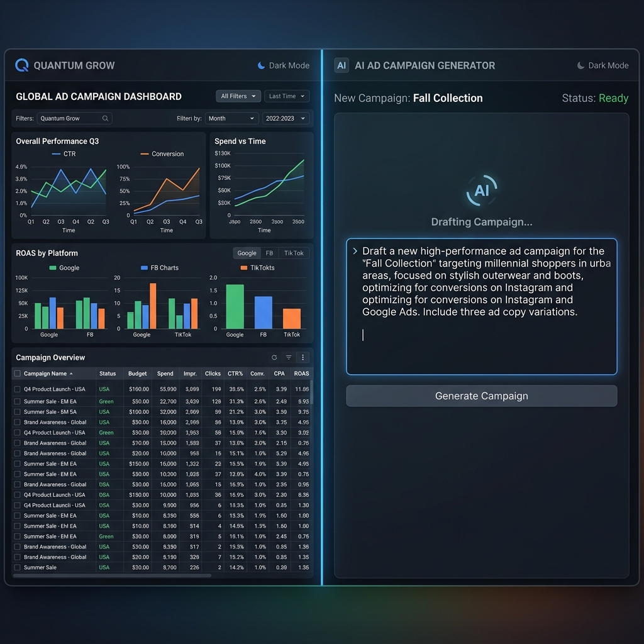
Task: Toggle Dark Mode in Quantum Grow panel
Action: [284, 65]
